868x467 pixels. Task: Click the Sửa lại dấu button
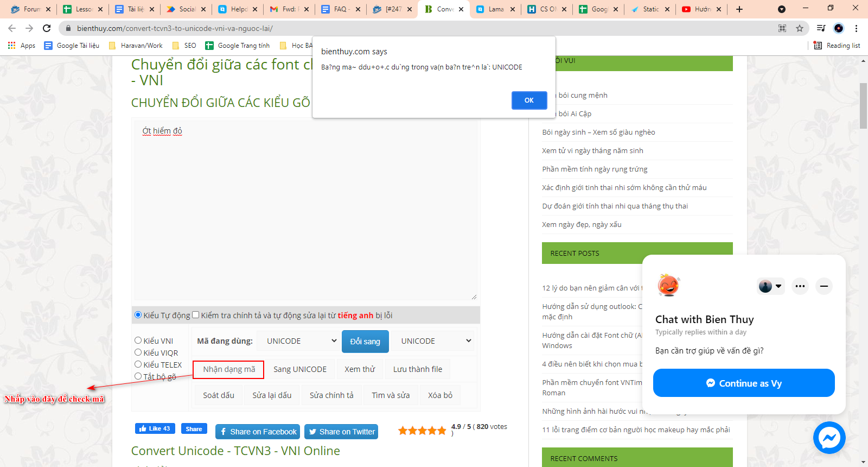pyautogui.click(x=272, y=395)
